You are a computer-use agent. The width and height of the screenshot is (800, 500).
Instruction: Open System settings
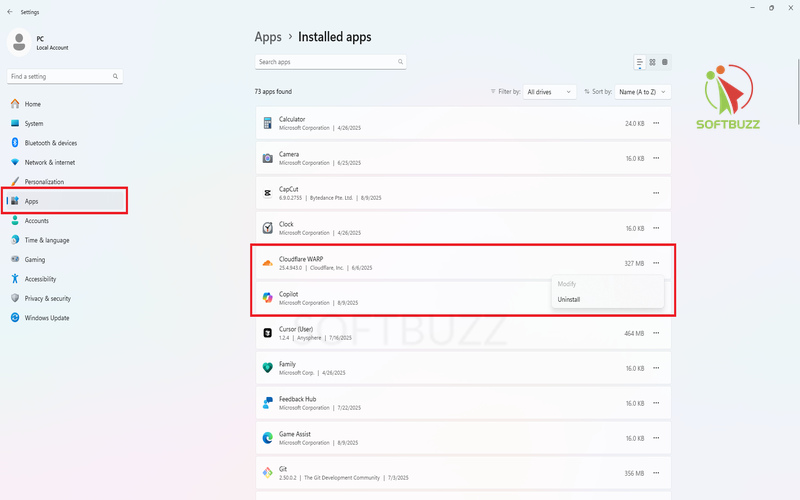pos(34,123)
